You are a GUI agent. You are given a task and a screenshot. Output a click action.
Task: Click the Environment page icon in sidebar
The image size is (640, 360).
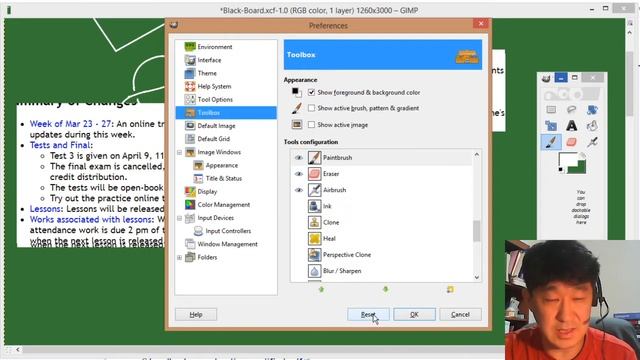point(190,47)
